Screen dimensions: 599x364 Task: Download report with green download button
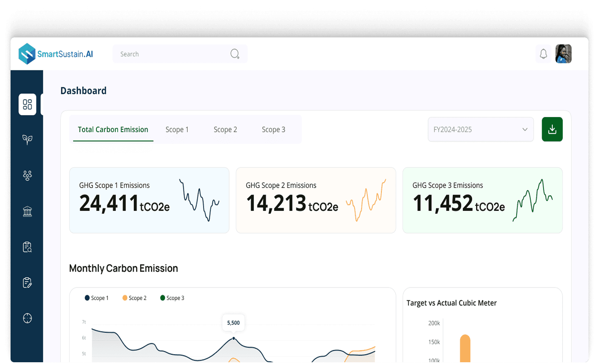click(552, 129)
